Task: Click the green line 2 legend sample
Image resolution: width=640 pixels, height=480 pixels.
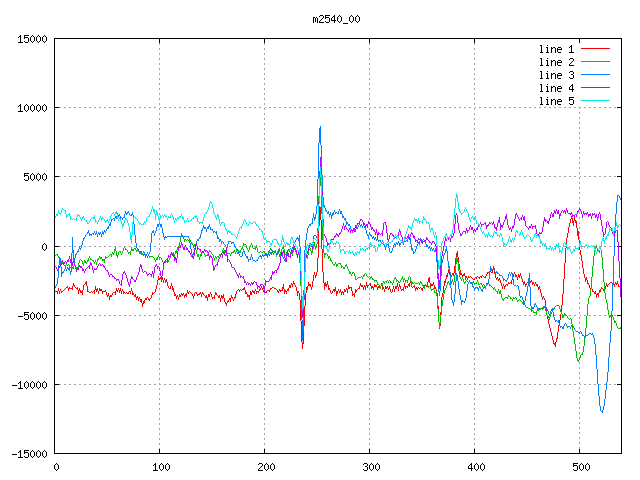Action: [x=596, y=62]
